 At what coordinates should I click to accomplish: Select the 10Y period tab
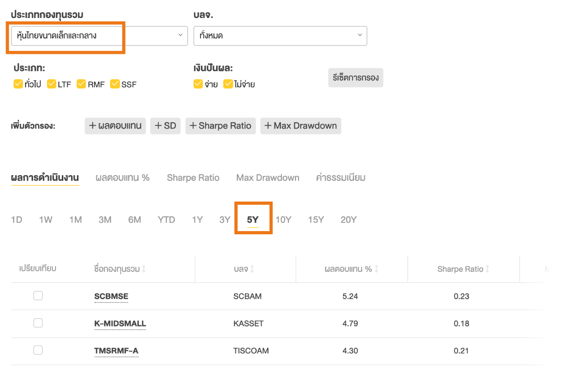coord(283,220)
